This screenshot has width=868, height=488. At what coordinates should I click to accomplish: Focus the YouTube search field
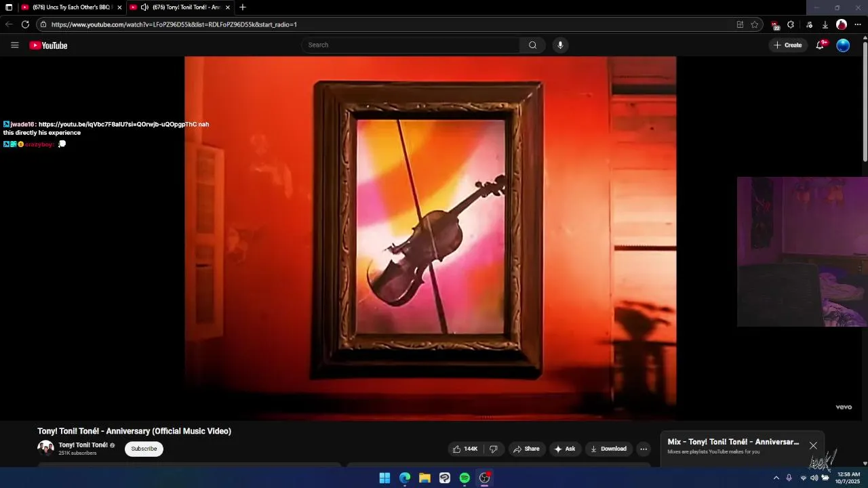tap(410, 45)
